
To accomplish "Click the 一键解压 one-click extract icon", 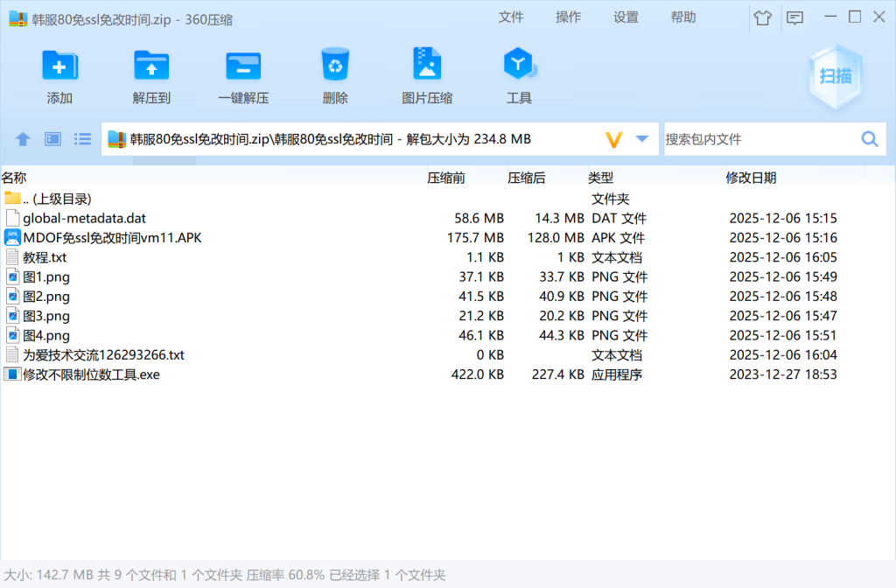I will pos(243,66).
